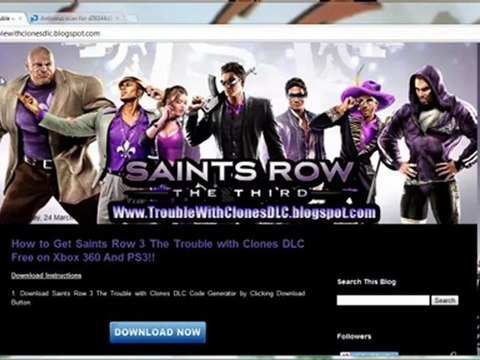This screenshot has height=360, width=480.
Task: Click the instruction text 'Download Saints Row 3 The Trouble'
Action: (x=76, y=294)
